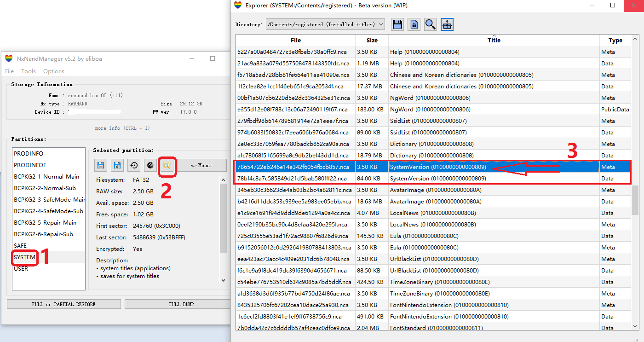Select the BCPKG2-6-Repair-Sub partition
The width and height of the screenshot is (644, 342).
coord(49,234)
